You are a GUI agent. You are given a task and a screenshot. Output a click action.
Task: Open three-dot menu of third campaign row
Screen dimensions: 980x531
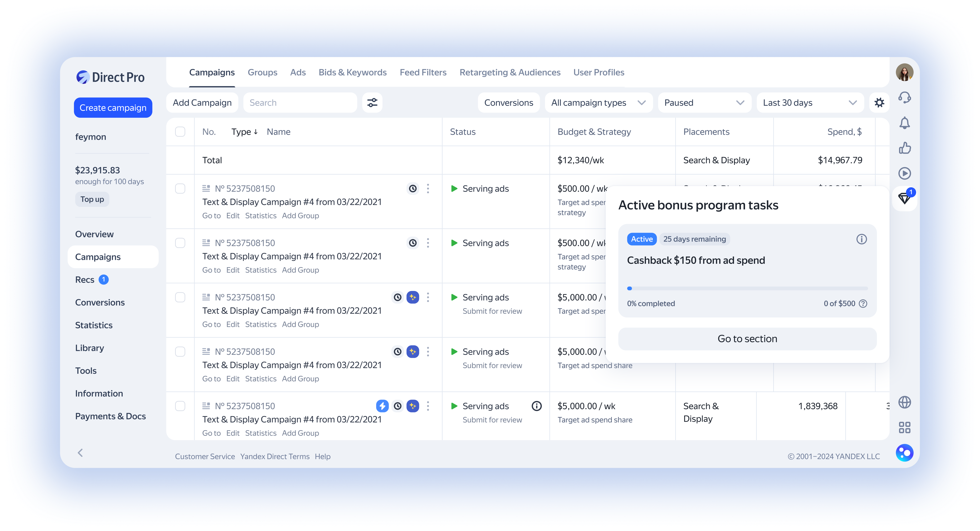click(x=428, y=298)
